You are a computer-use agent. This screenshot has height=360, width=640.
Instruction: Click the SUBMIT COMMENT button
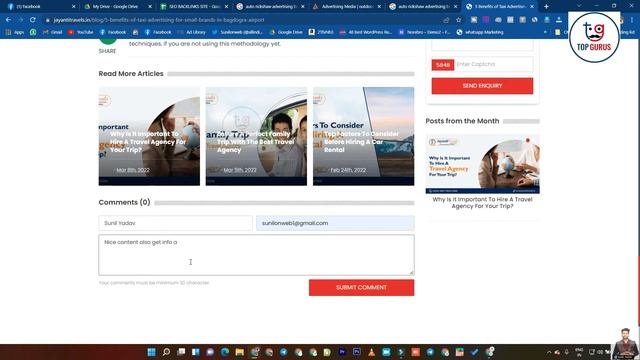[x=361, y=287]
